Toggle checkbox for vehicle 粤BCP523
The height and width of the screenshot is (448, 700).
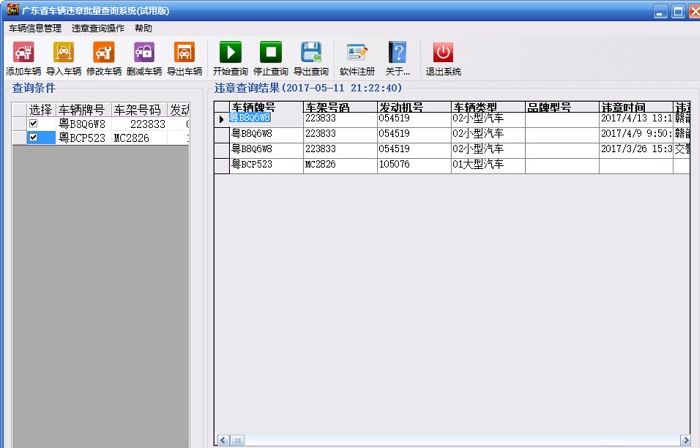click(33, 139)
